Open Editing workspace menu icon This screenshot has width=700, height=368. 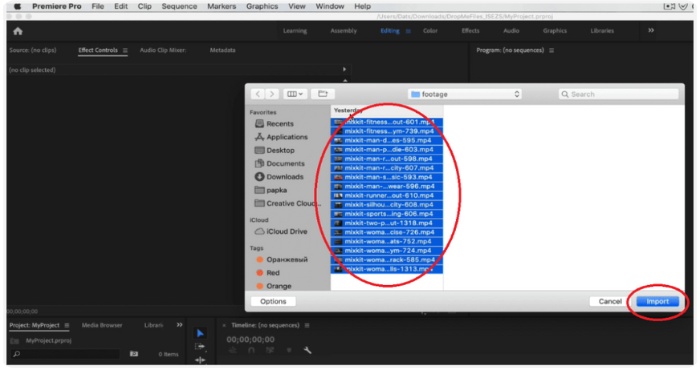408,31
